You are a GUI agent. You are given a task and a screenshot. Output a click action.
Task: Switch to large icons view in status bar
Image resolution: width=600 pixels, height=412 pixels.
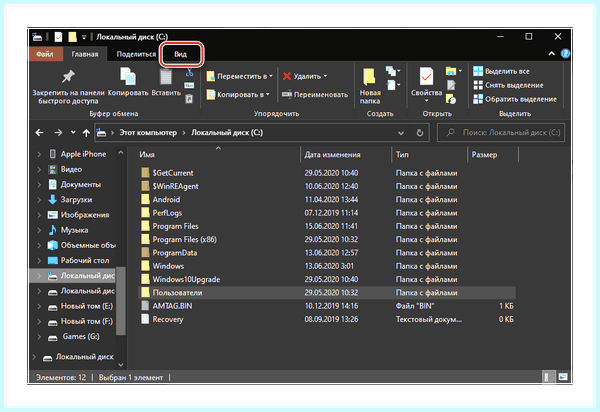[563, 377]
